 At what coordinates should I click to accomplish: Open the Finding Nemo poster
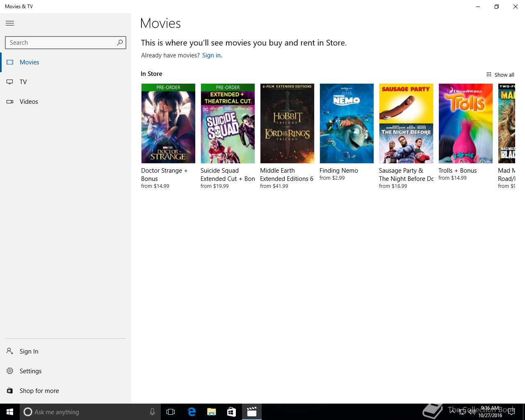pos(347,123)
